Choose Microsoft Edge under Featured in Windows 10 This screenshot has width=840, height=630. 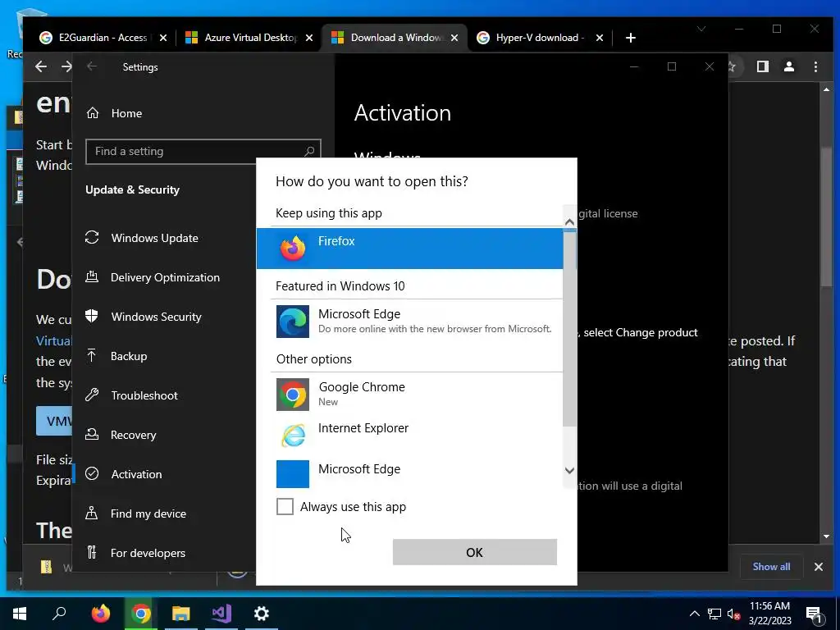tap(417, 322)
